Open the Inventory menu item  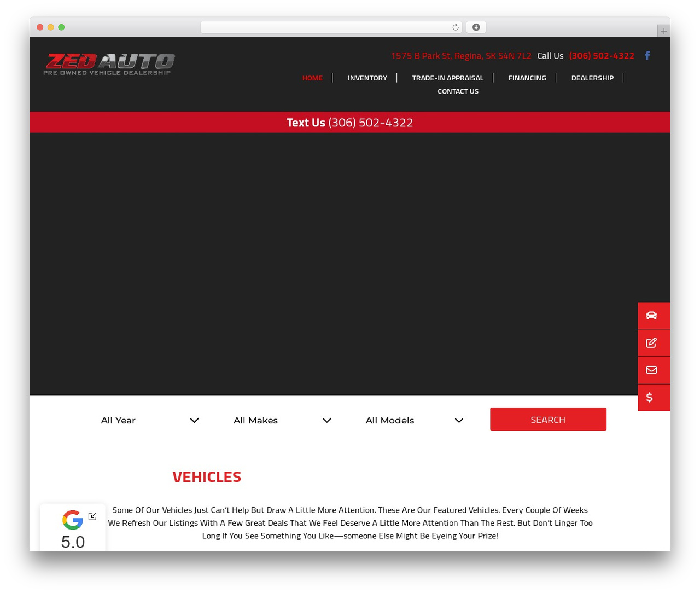[367, 78]
